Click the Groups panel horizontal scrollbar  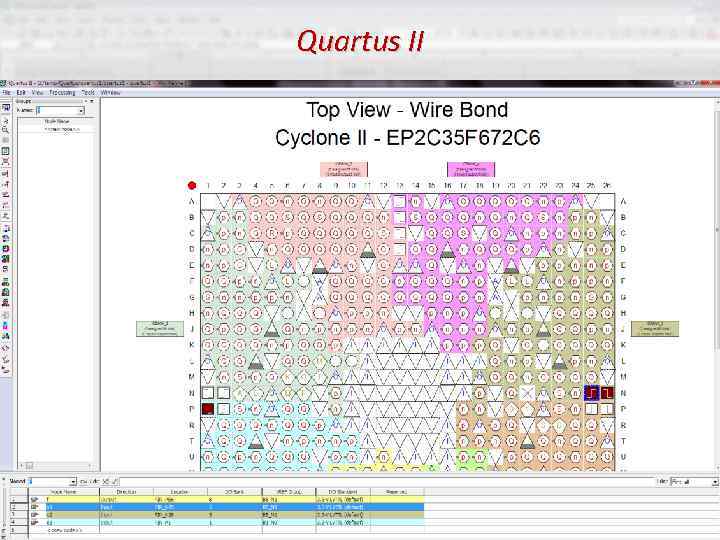tap(57, 465)
